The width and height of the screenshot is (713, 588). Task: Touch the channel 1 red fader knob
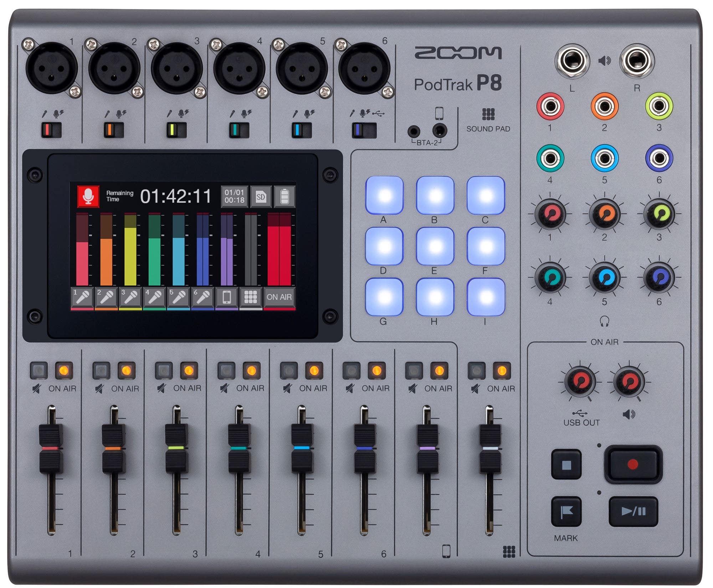coord(51,448)
